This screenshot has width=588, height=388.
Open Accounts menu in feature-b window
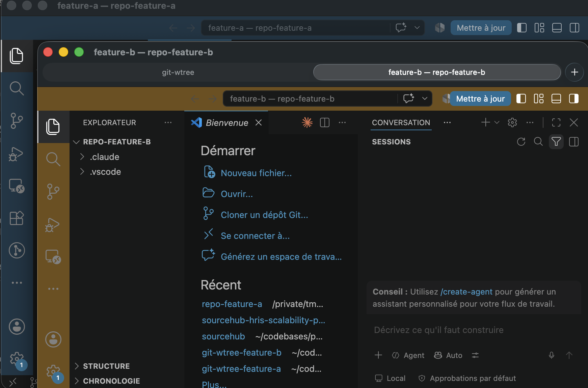click(x=53, y=339)
